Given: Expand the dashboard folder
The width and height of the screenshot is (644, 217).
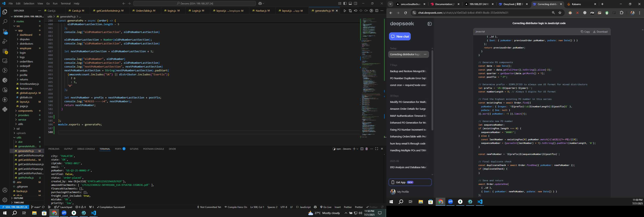Looking at the screenshot, I should (x=26, y=35).
